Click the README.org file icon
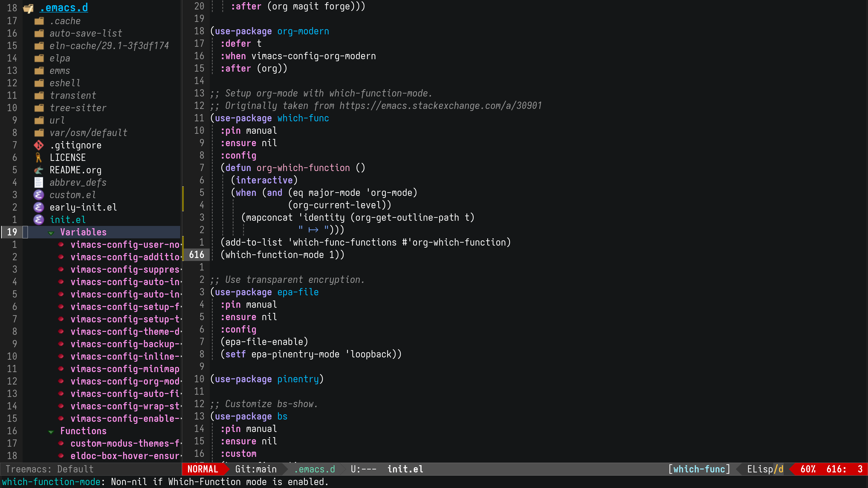868x488 pixels. click(39, 170)
